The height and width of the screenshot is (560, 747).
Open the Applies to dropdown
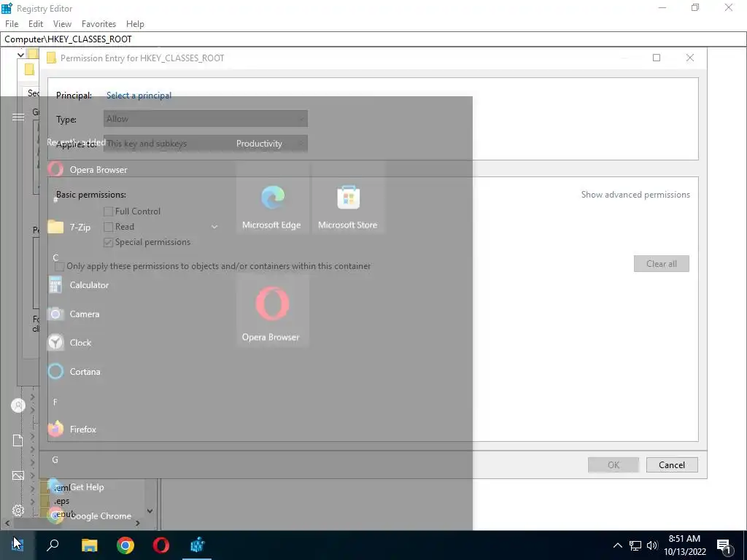[205, 144]
